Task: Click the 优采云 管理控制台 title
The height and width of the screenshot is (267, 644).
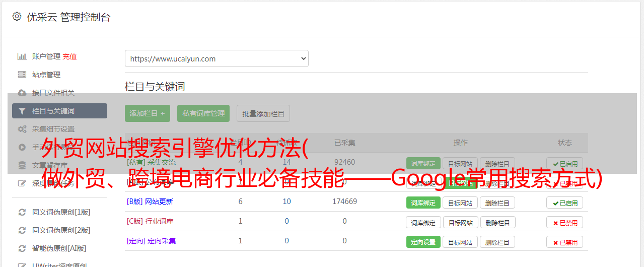Action: coord(68,17)
